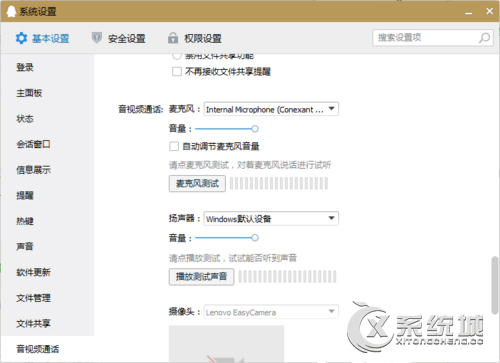Enable 自动调节麦克风音量 checkbox

[174, 146]
